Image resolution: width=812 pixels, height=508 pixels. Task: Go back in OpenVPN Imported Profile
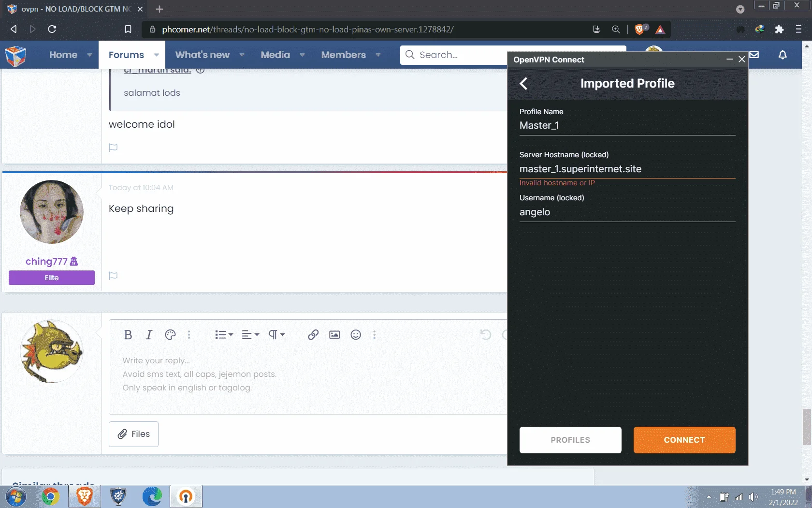point(523,83)
